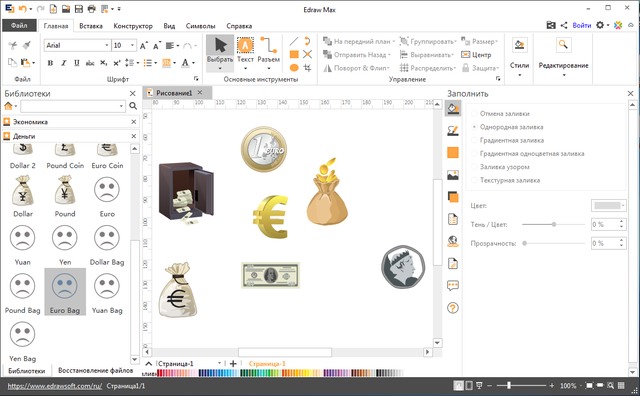
Task: Switch to the Вид tab
Action: point(169,26)
